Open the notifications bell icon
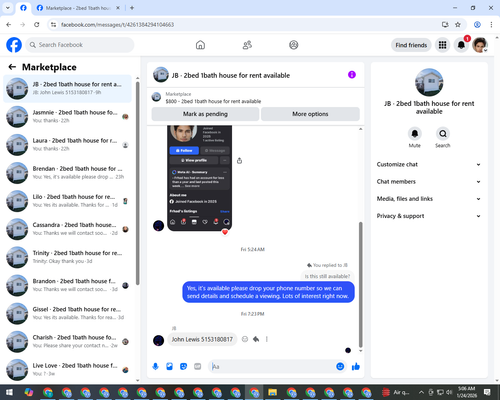500x400 pixels. [x=461, y=45]
